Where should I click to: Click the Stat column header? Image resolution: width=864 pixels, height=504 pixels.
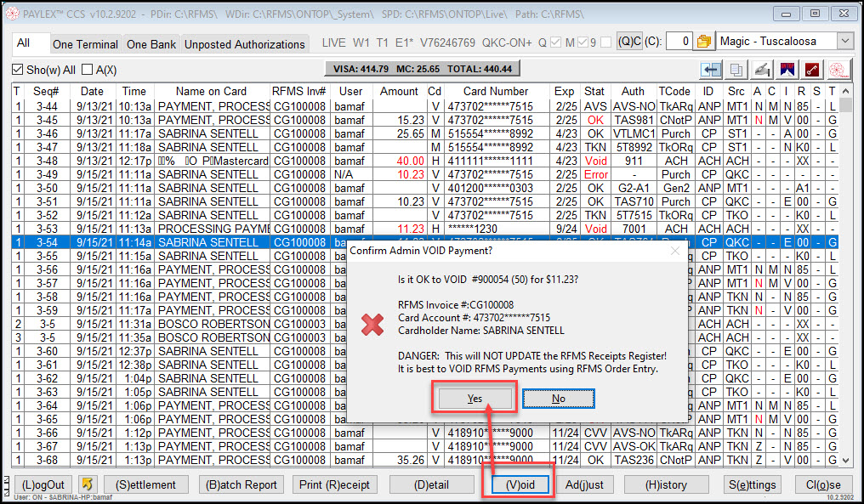pos(594,92)
